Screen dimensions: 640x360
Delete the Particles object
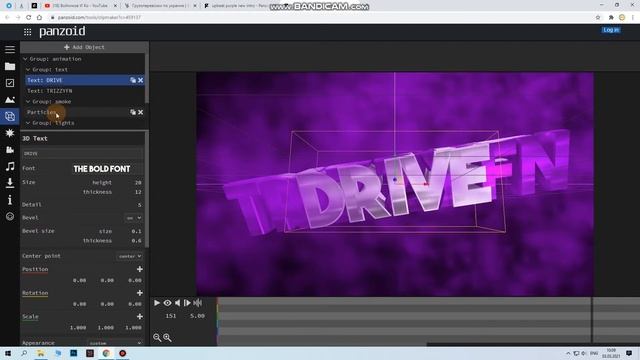tap(140, 112)
